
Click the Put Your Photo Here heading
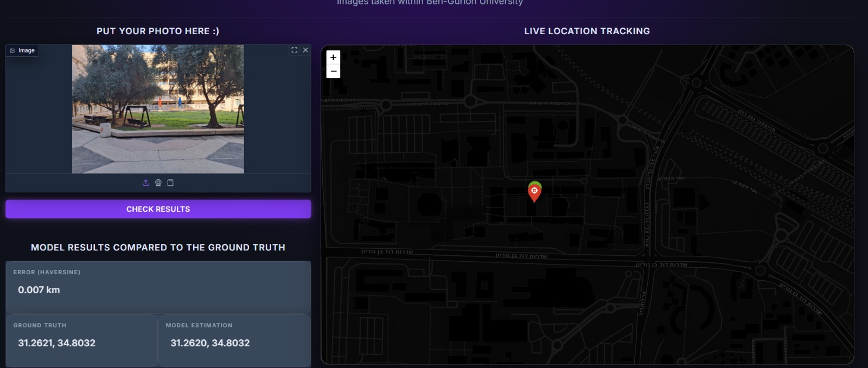[158, 31]
